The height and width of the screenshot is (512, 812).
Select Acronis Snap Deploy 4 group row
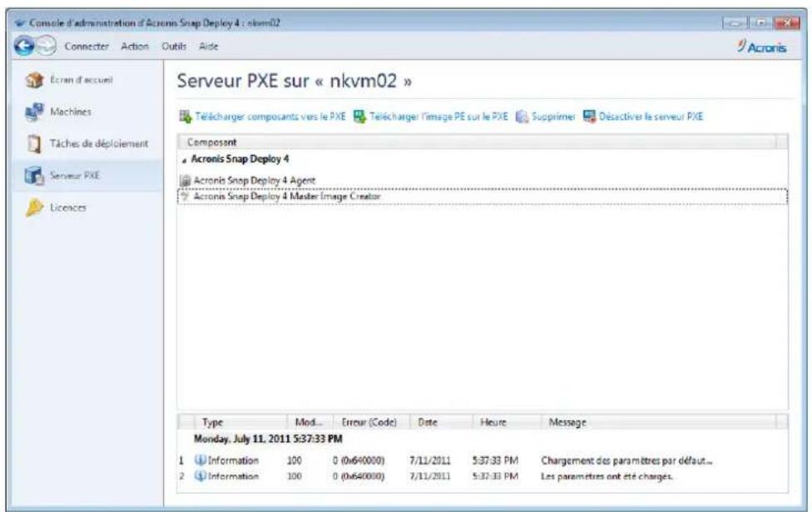[x=240, y=159]
